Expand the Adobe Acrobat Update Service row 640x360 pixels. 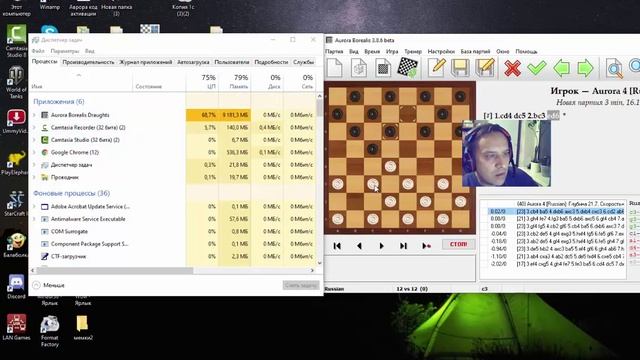[x=35, y=207]
